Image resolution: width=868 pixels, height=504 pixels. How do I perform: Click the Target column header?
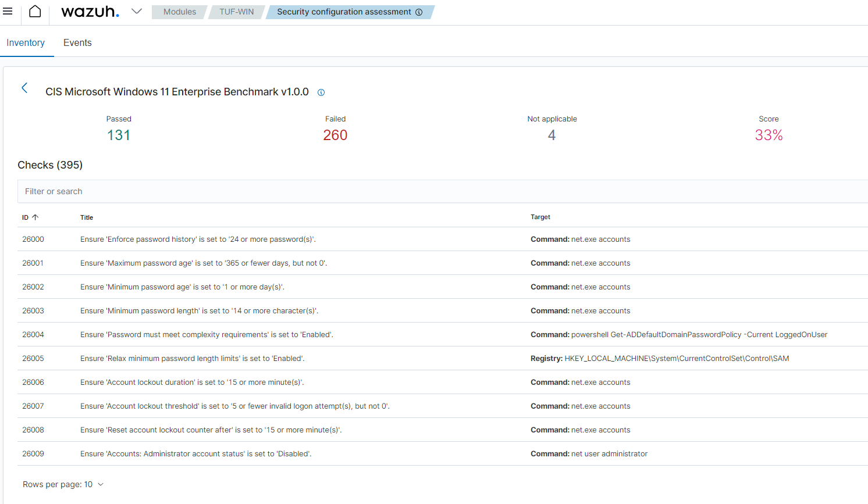point(540,217)
